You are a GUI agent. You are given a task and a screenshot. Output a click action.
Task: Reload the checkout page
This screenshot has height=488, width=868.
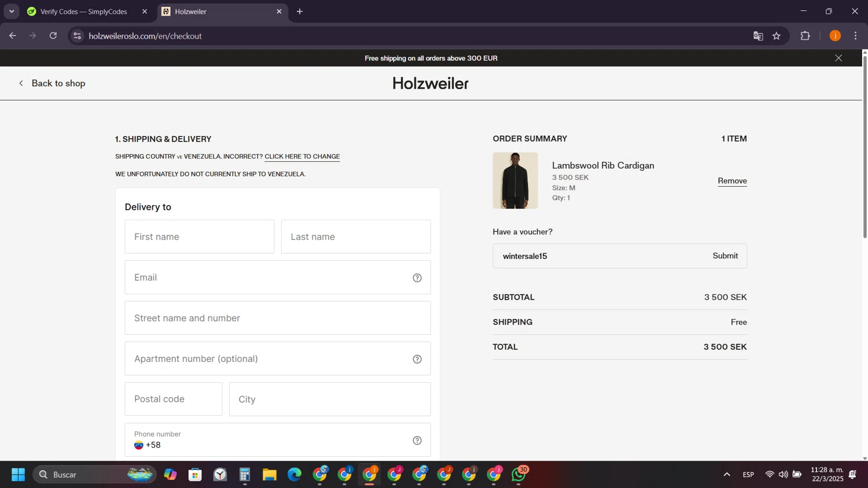click(x=53, y=36)
